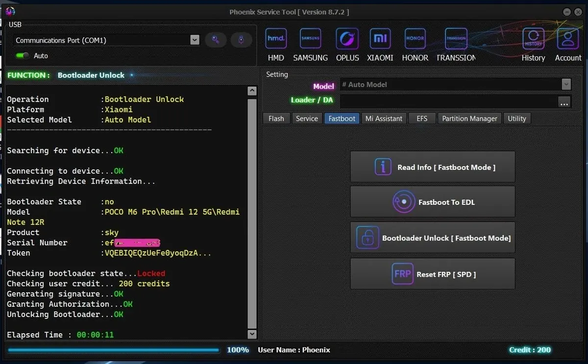The image size is (588, 364).
Task: Click the 'Checking user credit... 200 credits' line
Action: point(88,284)
